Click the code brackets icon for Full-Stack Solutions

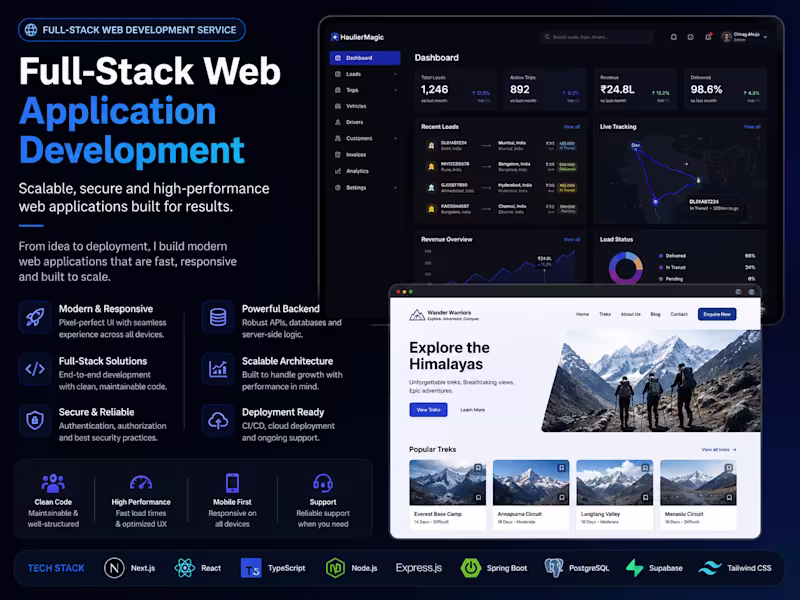point(35,368)
